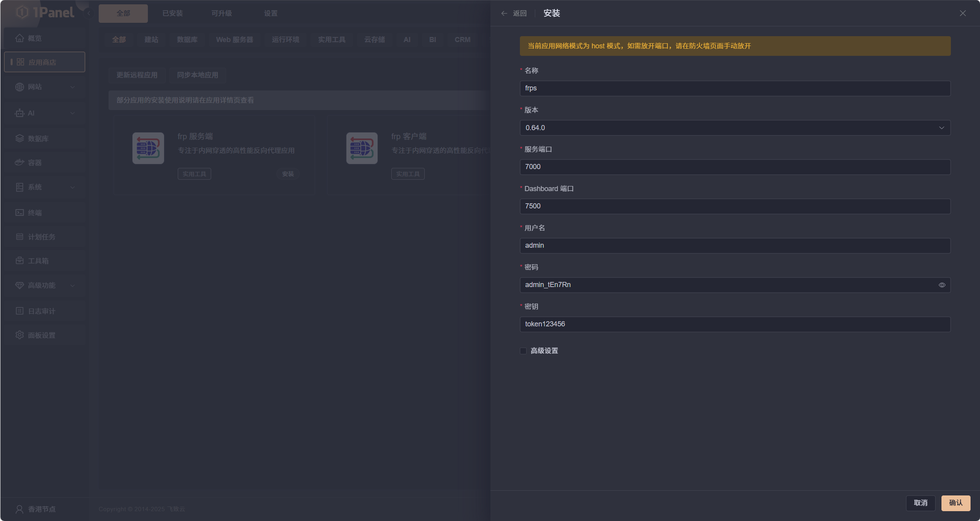Click the 容器 container icon in sidebar
Viewport: 980px width, 521px height.
(20, 162)
